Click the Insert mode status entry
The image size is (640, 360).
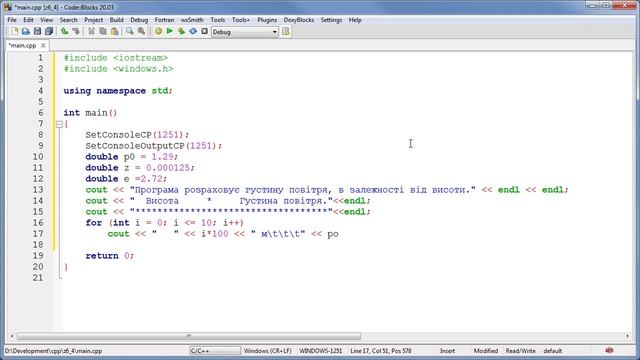click(447, 351)
